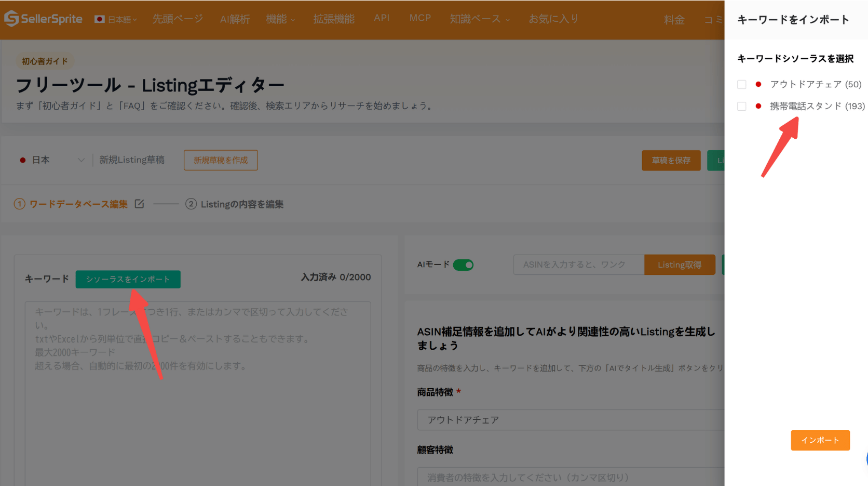Check the アウトドアチェア (50) checkbox
The image size is (868, 489).
(x=741, y=84)
